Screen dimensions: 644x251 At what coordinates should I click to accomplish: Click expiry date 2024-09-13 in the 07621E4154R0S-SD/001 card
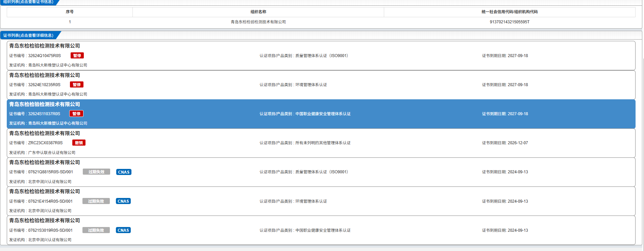coord(518,201)
